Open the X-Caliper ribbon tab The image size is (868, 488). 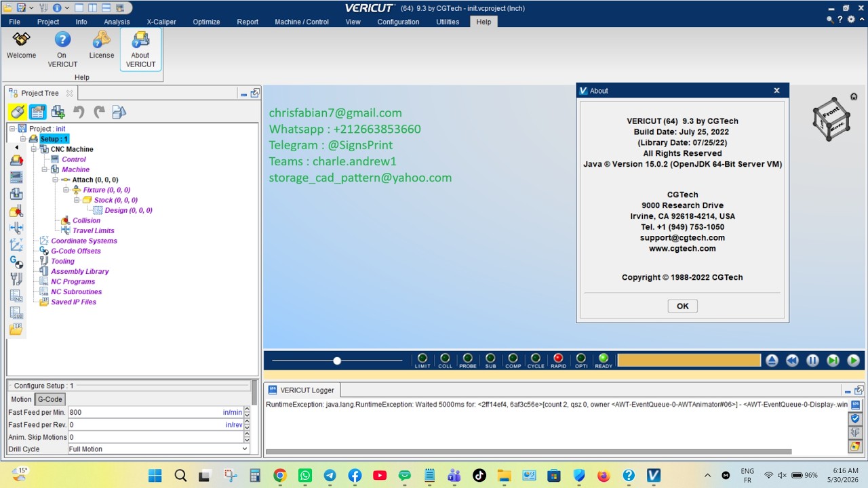[x=161, y=22]
